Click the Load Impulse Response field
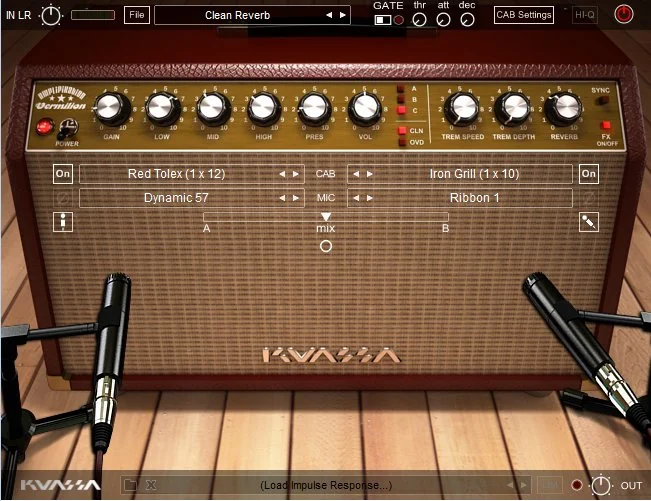Screen dimensions: 651x501 click(x=326, y=485)
